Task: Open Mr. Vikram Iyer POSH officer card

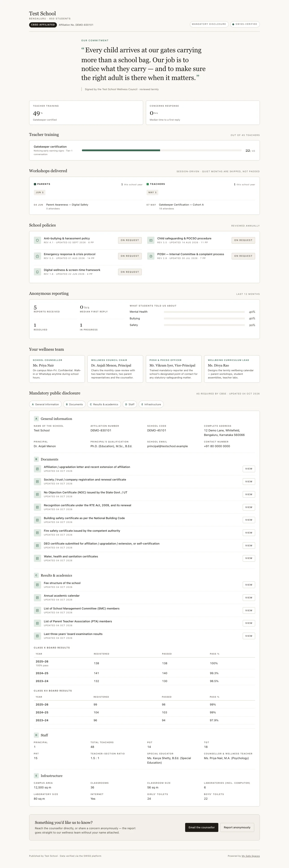Action: tap(174, 369)
